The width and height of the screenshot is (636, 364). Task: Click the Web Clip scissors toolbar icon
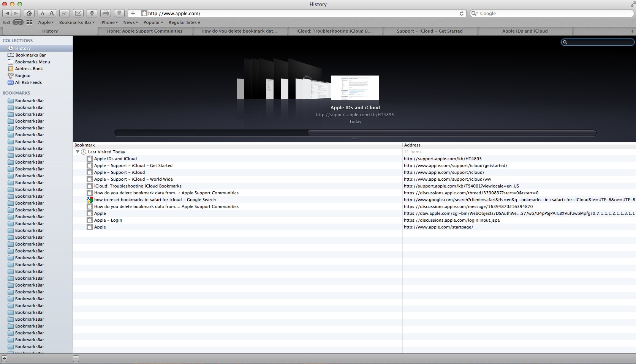(x=65, y=13)
